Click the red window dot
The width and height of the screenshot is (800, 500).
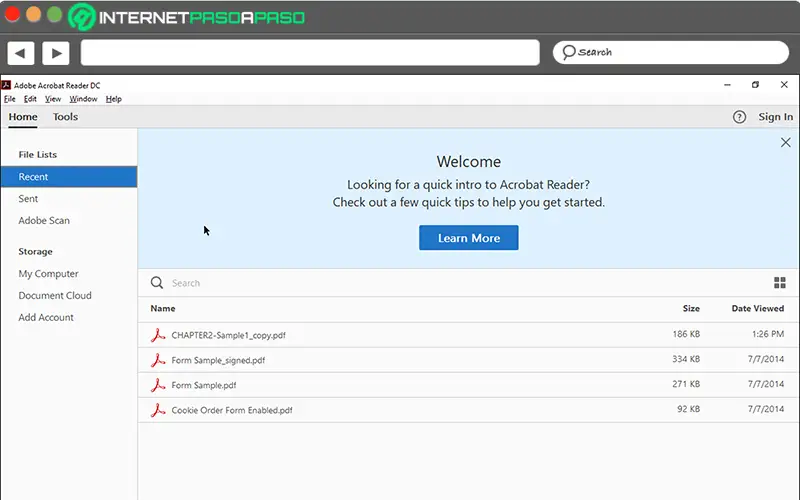coord(12,14)
